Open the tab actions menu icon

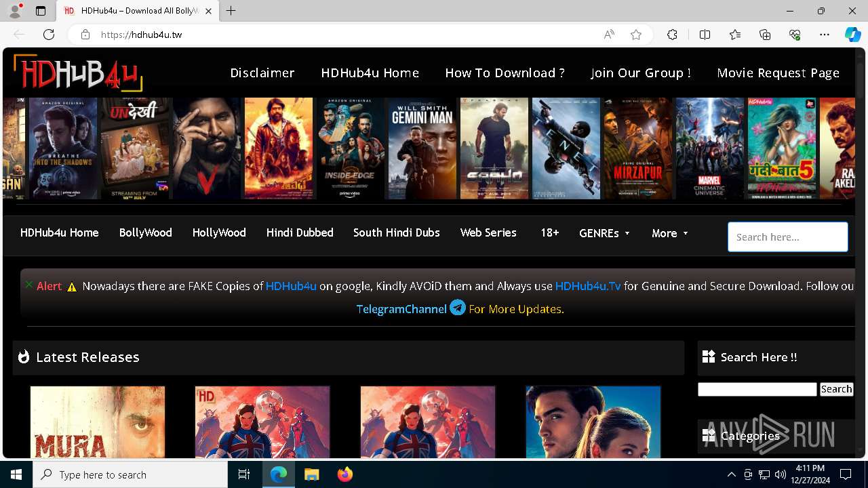(41, 11)
